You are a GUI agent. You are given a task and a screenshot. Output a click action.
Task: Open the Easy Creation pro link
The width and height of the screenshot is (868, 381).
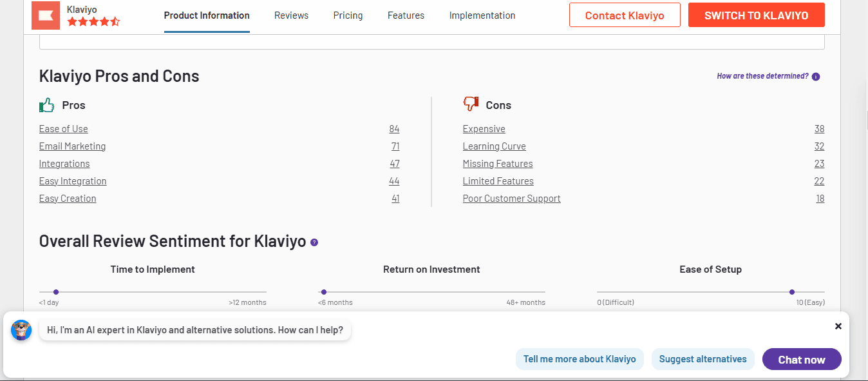[68, 199]
